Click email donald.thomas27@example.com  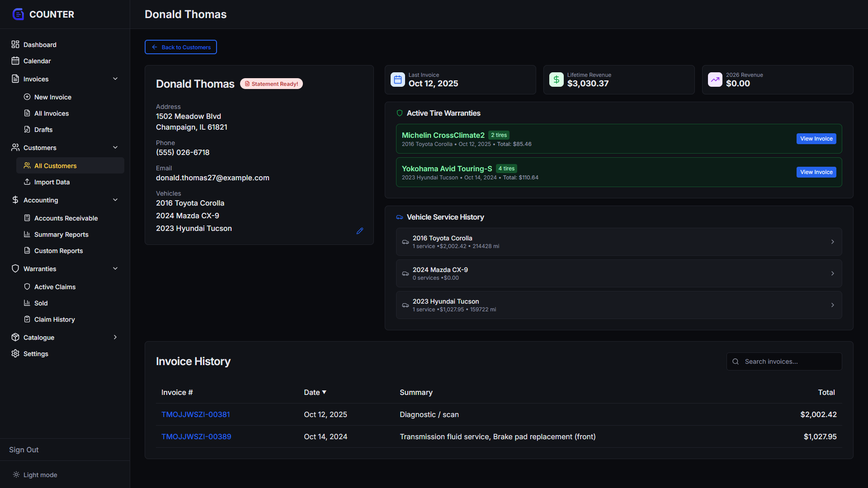pos(212,178)
